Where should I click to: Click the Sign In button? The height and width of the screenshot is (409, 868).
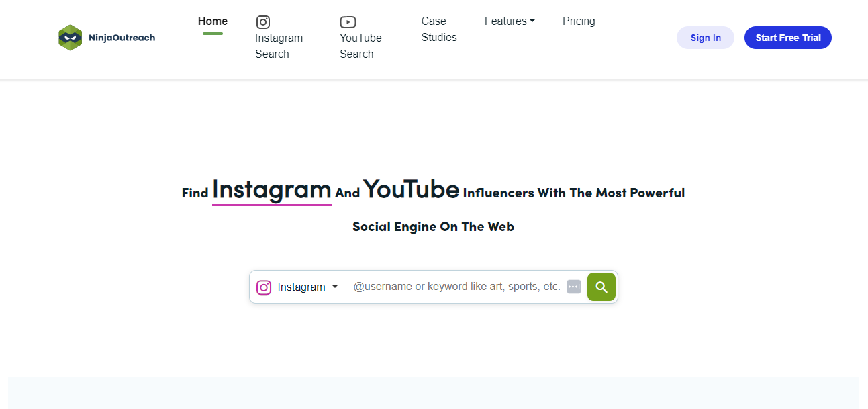[706, 38]
